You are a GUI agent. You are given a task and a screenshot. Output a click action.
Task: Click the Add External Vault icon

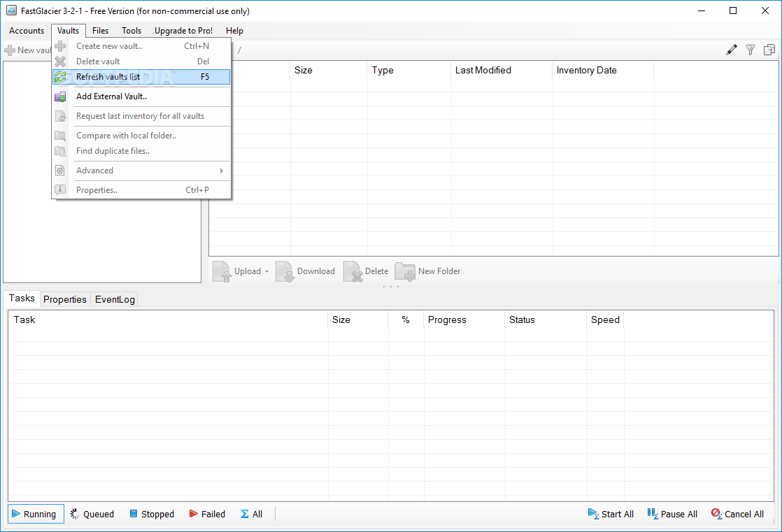coord(60,96)
